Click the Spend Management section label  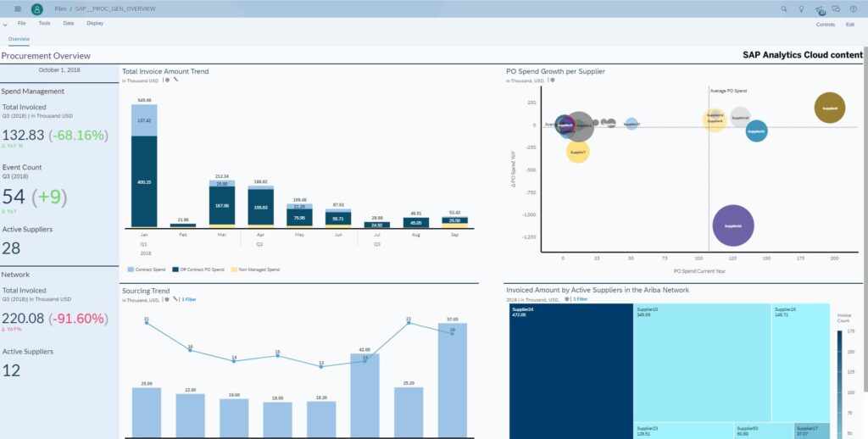(33, 92)
